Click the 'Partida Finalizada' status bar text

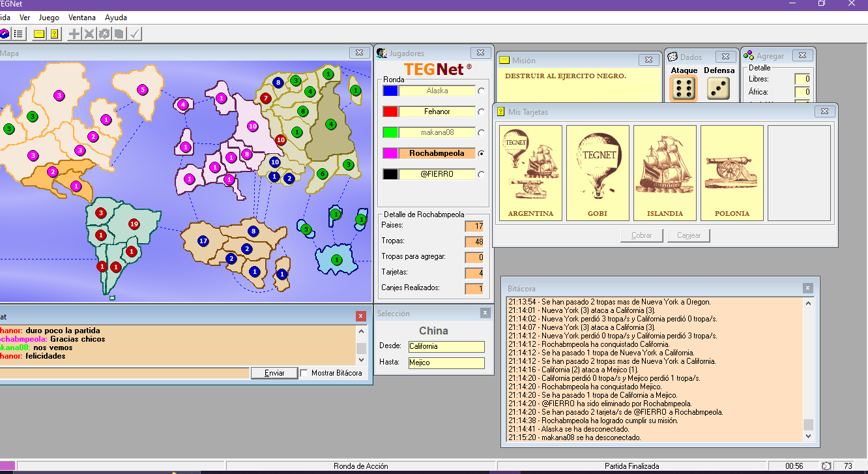(632, 466)
